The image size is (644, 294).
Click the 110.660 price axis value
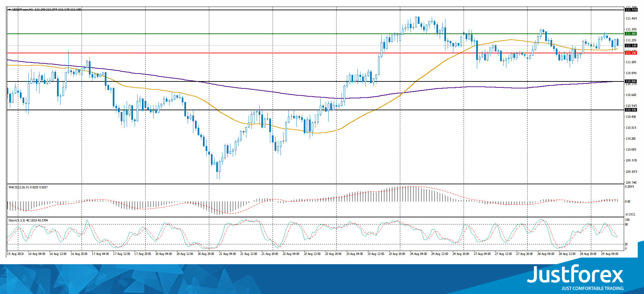[631, 95]
